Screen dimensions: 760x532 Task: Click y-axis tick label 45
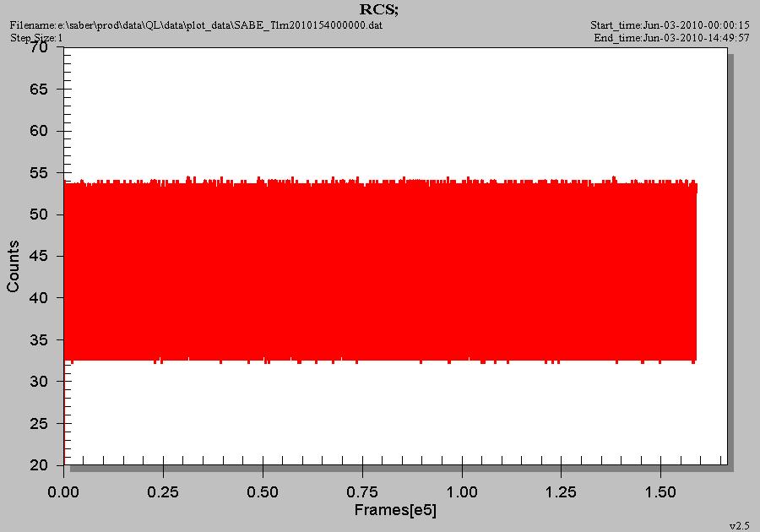[39, 256]
